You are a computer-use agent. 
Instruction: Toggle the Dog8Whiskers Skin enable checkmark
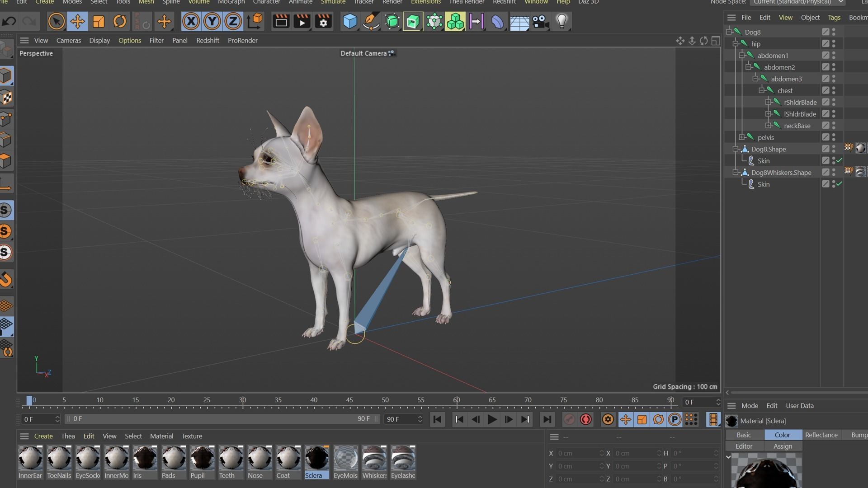[x=840, y=184]
